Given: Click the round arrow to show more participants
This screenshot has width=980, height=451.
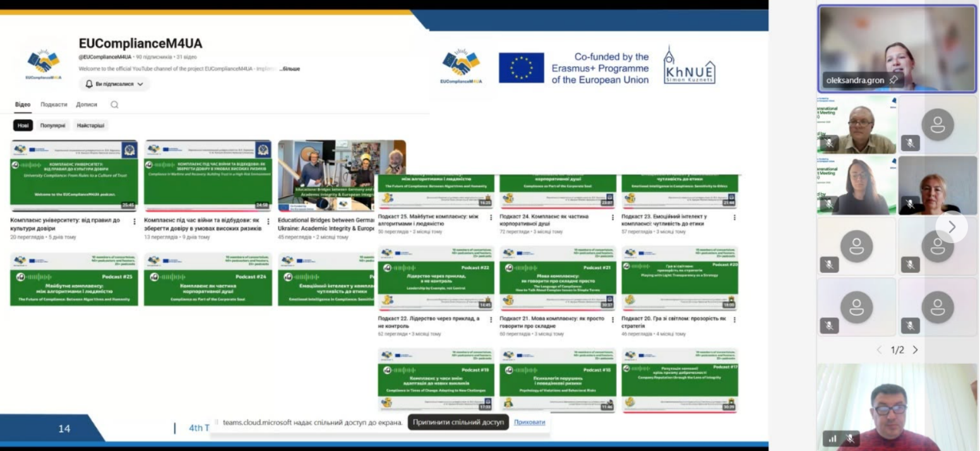Looking at the screenshot, I should pyautogui.click(x=952, y=226).
